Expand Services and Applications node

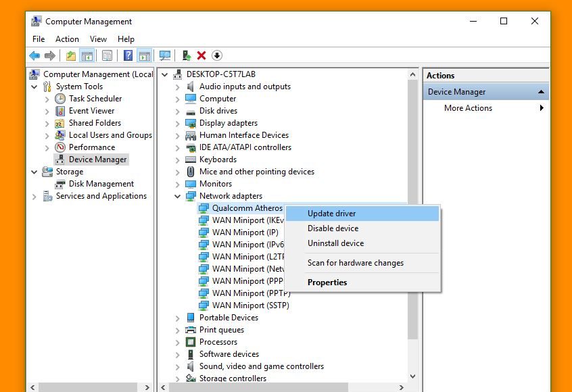pos(34,196)
